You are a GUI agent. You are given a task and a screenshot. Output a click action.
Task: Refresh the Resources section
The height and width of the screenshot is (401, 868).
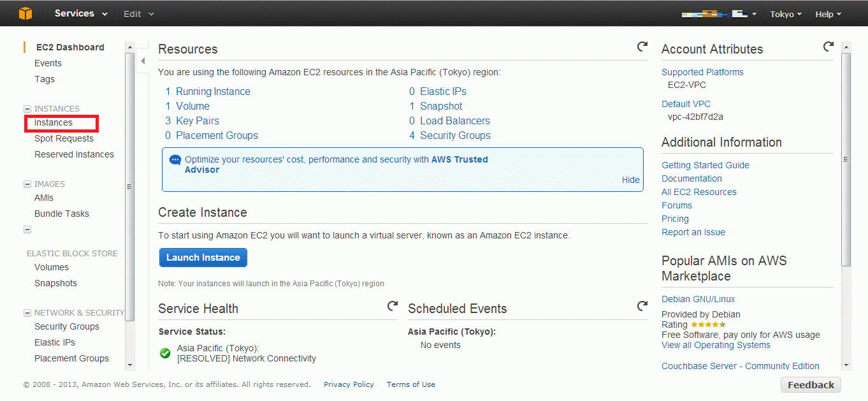tap(642, 47)
